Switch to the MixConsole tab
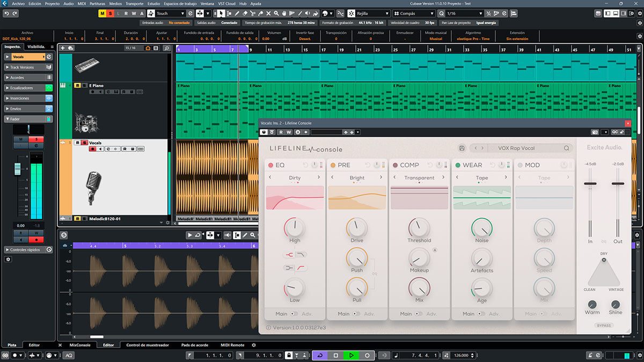 (80, 345)
